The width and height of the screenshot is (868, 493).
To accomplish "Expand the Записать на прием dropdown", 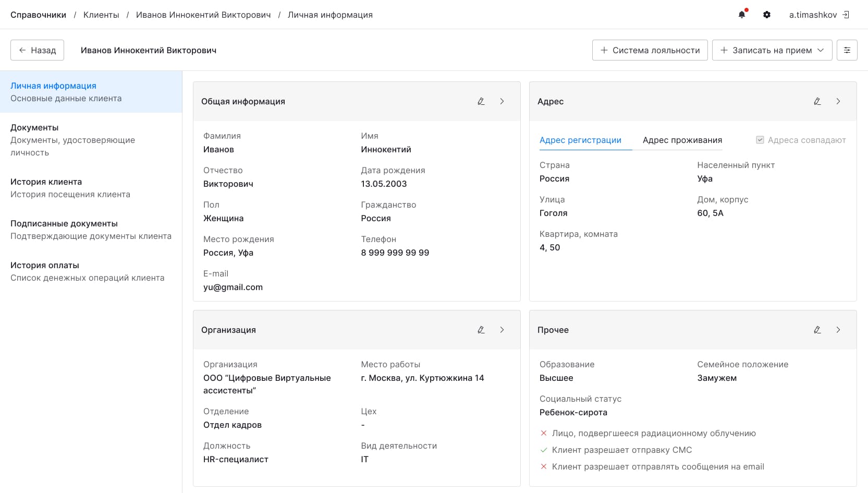I will pos(821,50).
